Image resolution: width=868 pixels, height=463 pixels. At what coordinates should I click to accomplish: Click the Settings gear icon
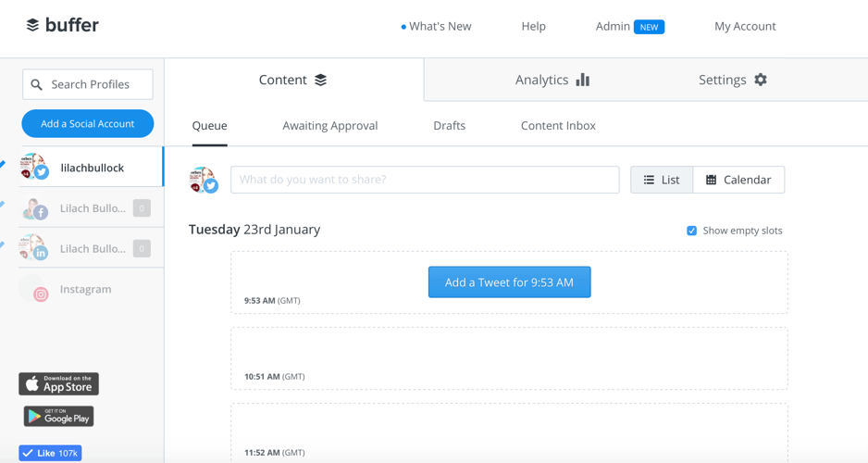761,80
